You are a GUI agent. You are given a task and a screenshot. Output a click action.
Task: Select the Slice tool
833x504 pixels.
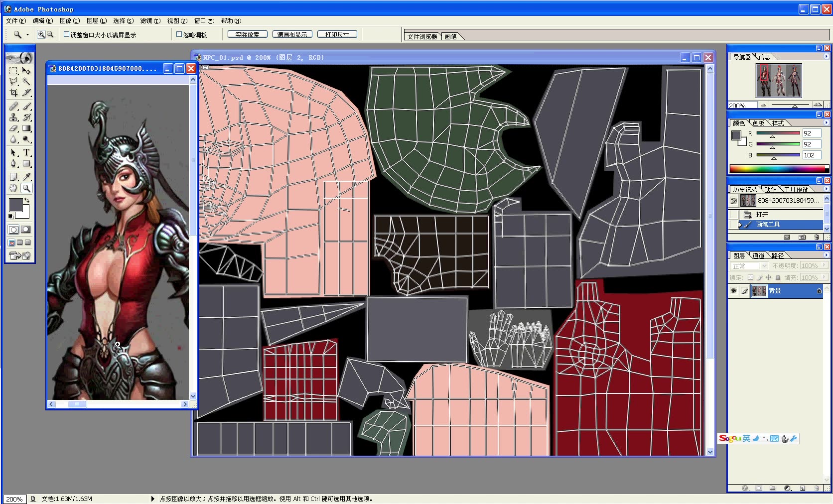tap(26, 93)
